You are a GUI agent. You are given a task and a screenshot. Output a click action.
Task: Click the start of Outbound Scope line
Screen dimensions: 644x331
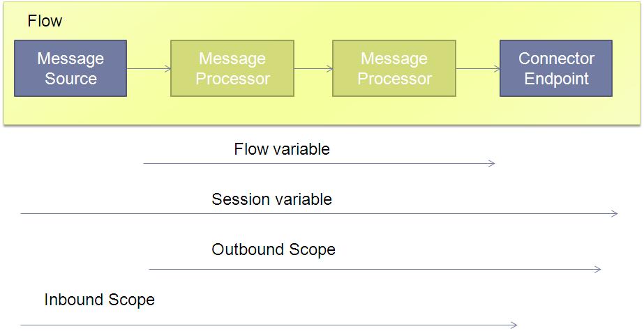(x=151, y=270)
